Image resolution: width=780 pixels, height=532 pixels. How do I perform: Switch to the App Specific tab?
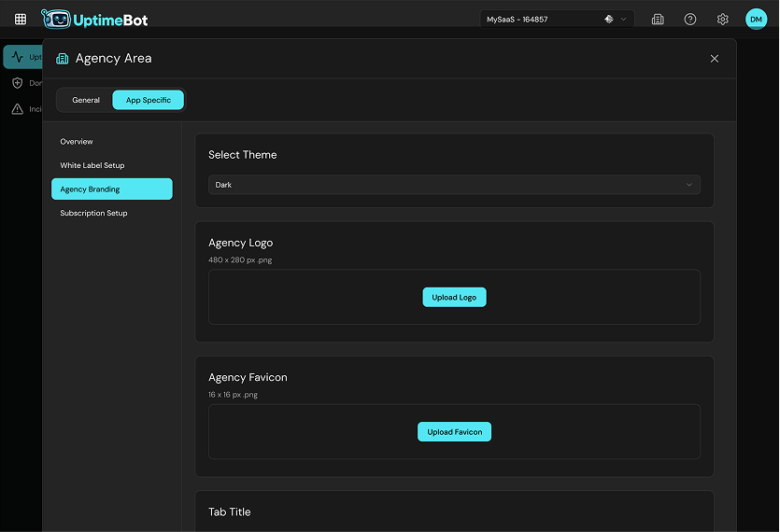click(149, 100)
